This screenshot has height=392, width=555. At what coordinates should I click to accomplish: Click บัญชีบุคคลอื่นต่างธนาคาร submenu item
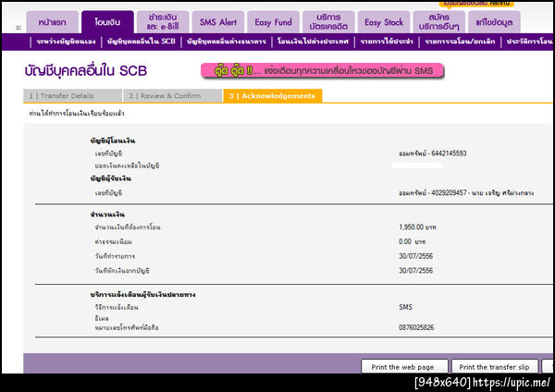point(227,42)
